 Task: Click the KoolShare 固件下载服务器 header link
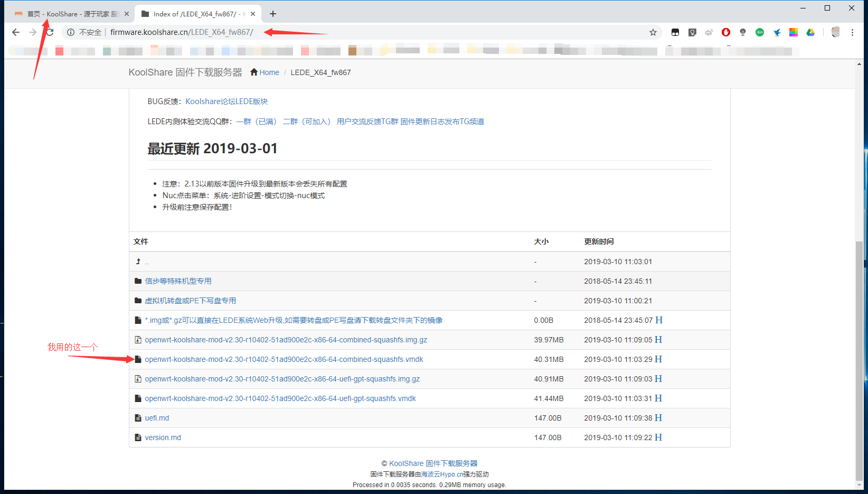pyautogui.click(x=185, y=72)
